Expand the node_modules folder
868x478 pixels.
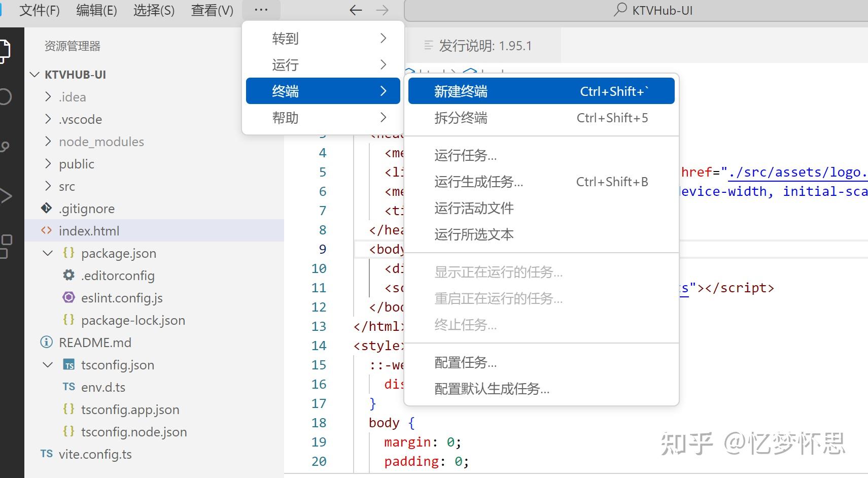coord(47,141)
